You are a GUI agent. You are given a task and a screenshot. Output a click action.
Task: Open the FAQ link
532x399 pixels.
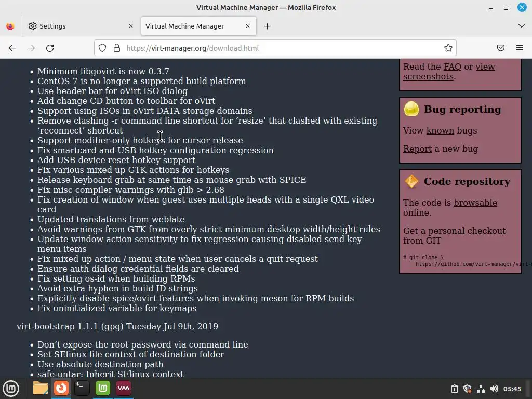(x=453, y=67)
